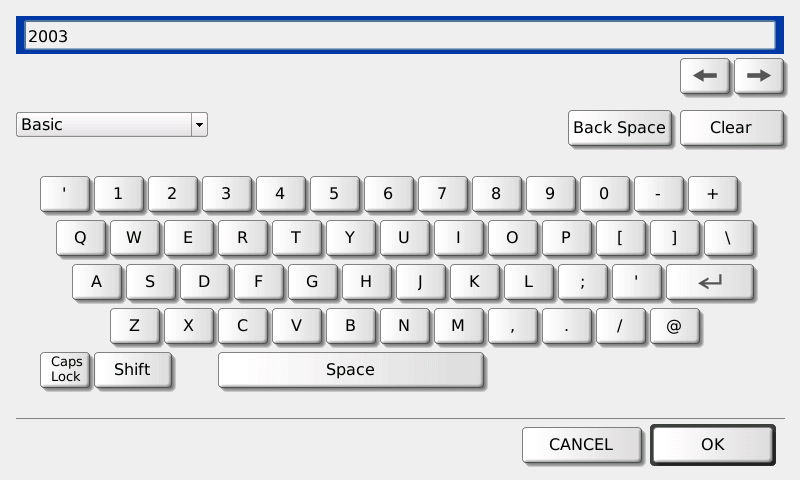
Task: Type the number 7 key
Action: 442,194
